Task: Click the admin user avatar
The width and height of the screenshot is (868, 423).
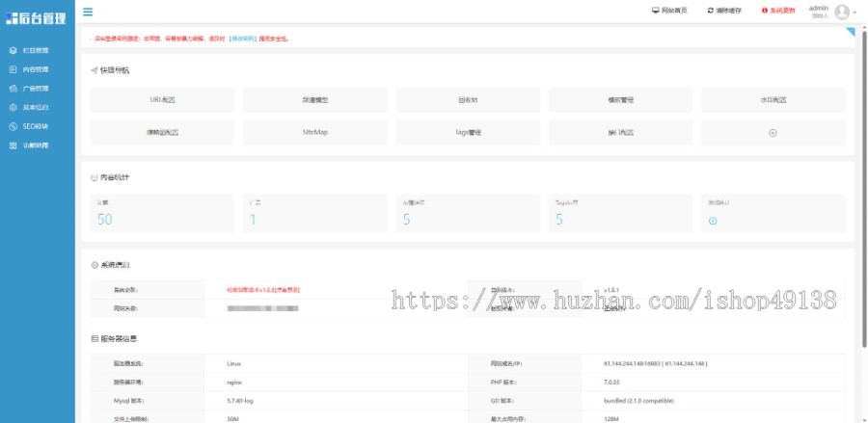Action: point(842,12)
